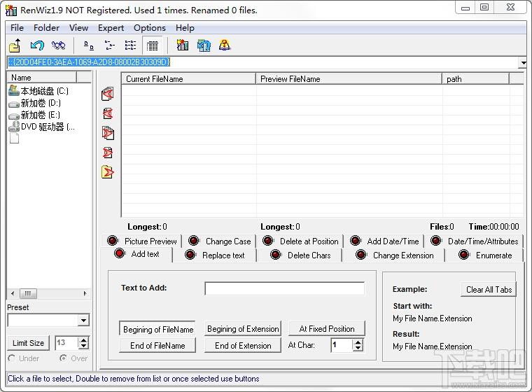532x392 pixels.
Task: Click the drive list horizontal scrollbar
Action: coord(49,293)
